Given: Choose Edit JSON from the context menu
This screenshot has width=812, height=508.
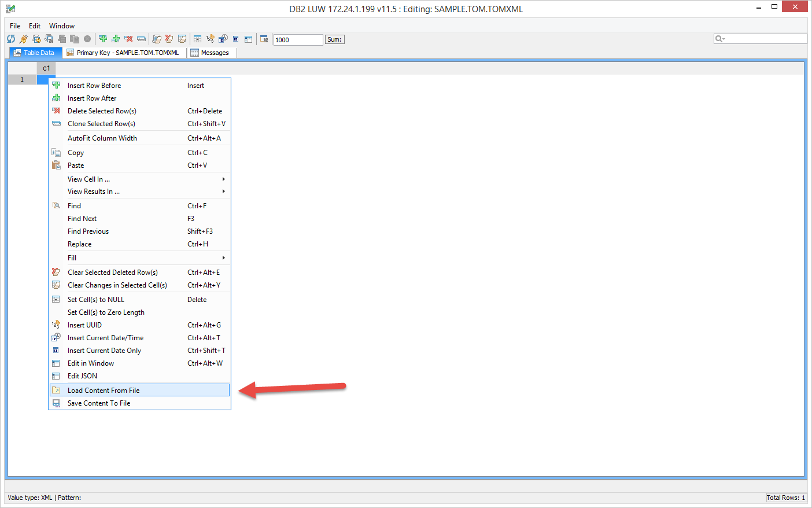Looking at the screenshot, I should point(140,376).
